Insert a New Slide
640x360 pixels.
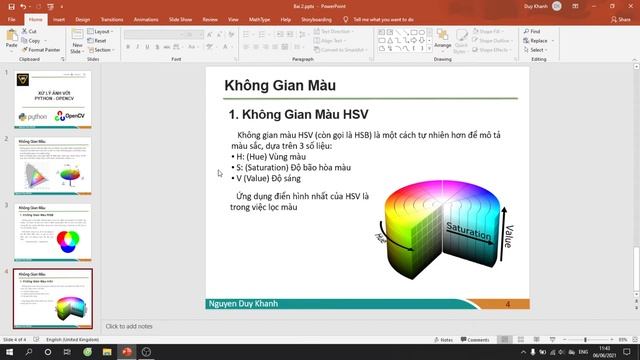[x=77, y=41]
